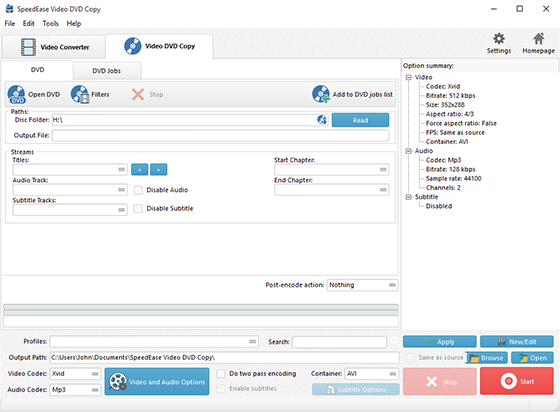
Task: Click the Disc Folder browse disc icon
Action: (322, 120)
